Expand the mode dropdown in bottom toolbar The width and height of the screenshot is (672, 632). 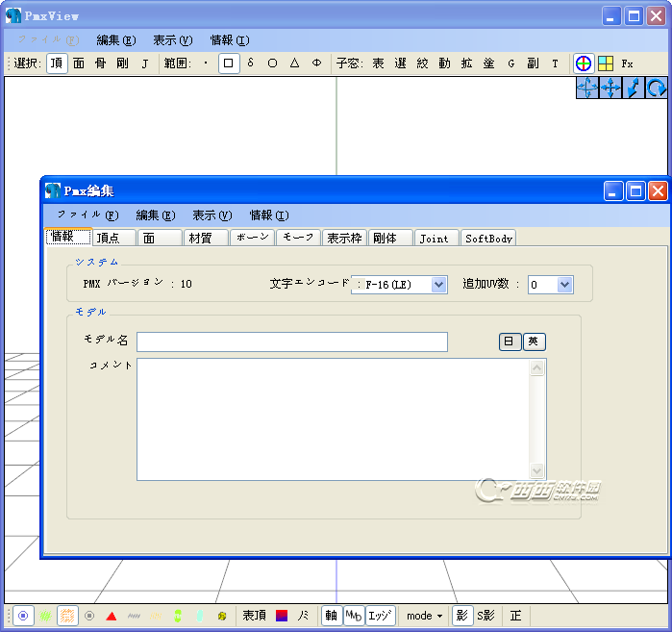tap(424, 616)
